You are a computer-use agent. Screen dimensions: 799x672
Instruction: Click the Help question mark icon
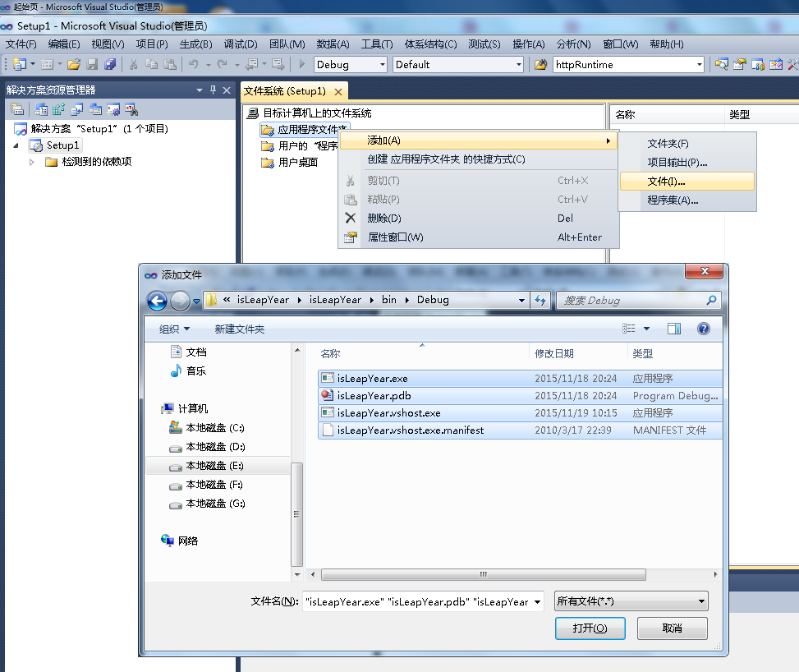click(703, 329)
